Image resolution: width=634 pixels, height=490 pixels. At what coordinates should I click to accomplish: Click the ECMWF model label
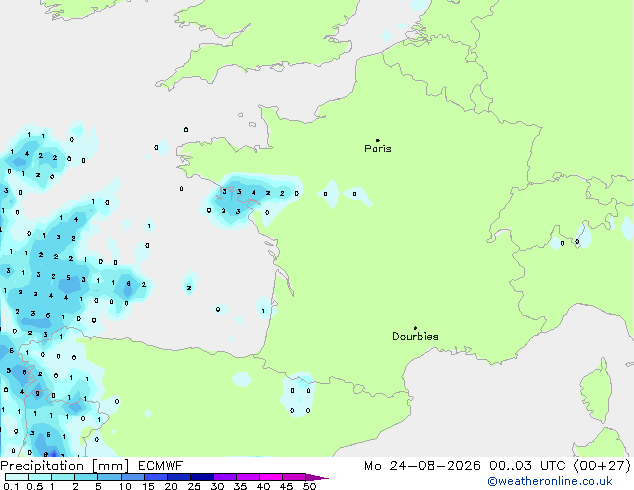pyautogui.click(x=161, y=466)
